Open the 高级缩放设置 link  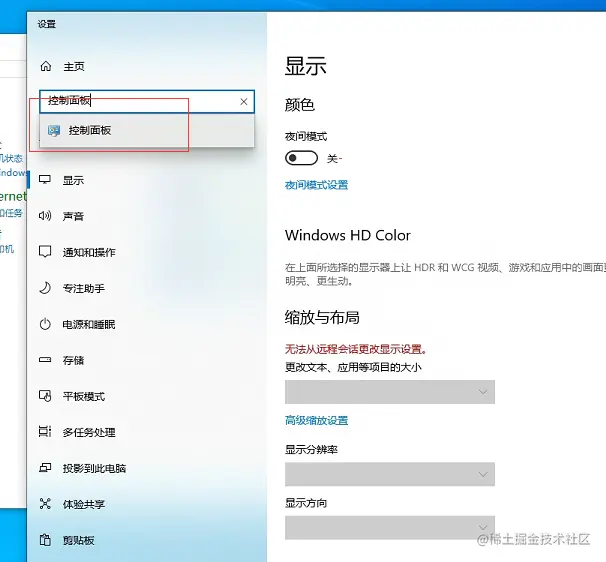pos(317,421)
